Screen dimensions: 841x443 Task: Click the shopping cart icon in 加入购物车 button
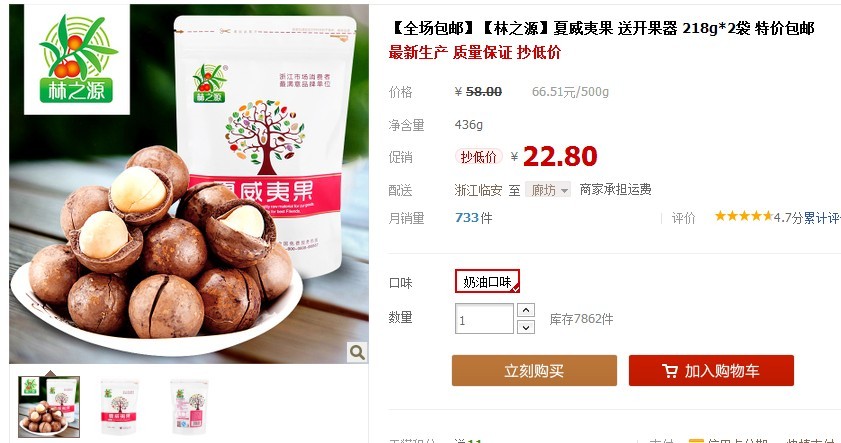coord(669,371)
